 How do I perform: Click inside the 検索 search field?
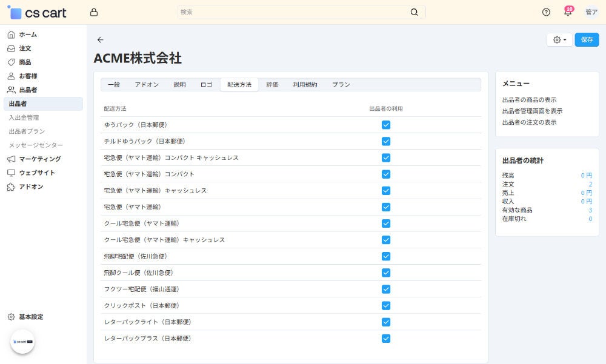click(x=273, y=12)
